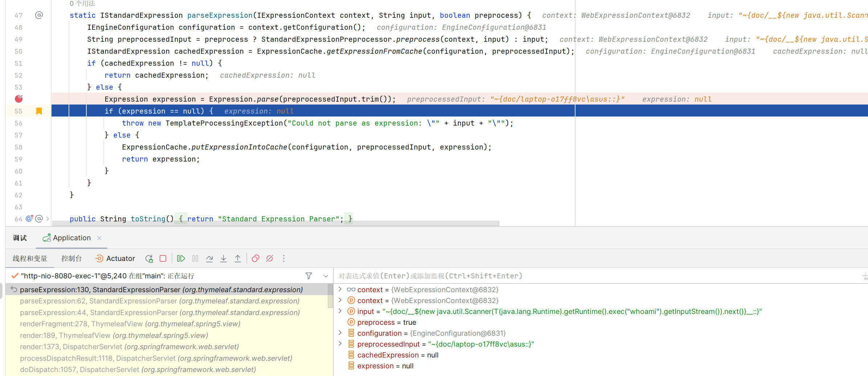The width and height of the screenshot is (868, 376).
Task: Expand the input variable node
Action: [x=340, y=311]
